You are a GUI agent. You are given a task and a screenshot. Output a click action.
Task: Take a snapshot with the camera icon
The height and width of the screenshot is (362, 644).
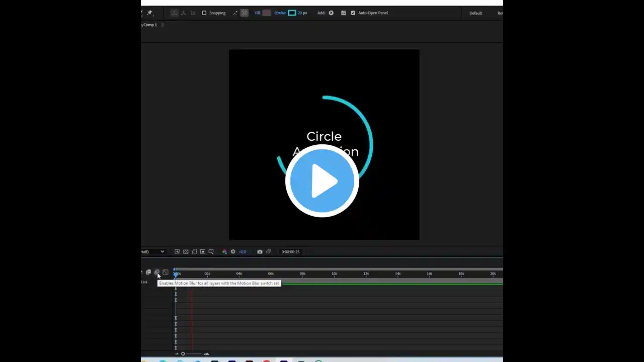260,252
